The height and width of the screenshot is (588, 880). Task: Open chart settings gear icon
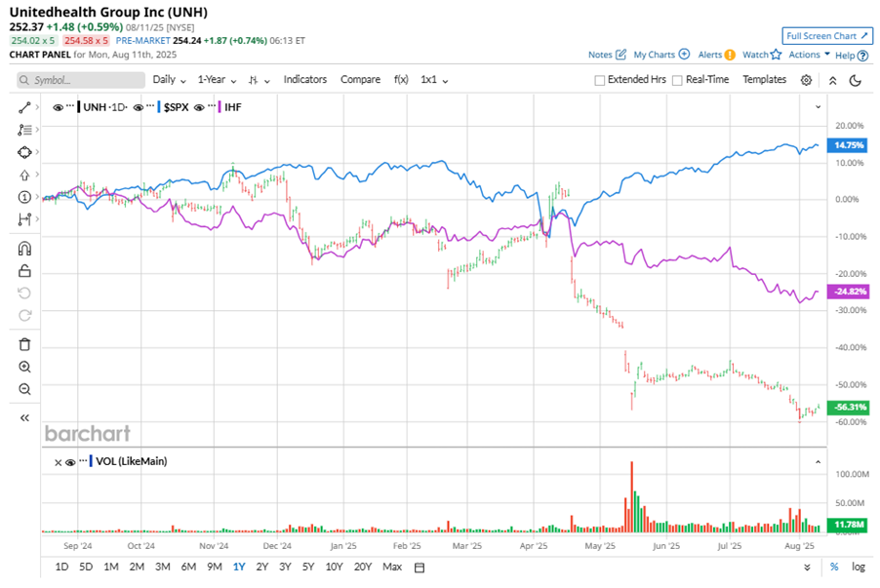806,80
